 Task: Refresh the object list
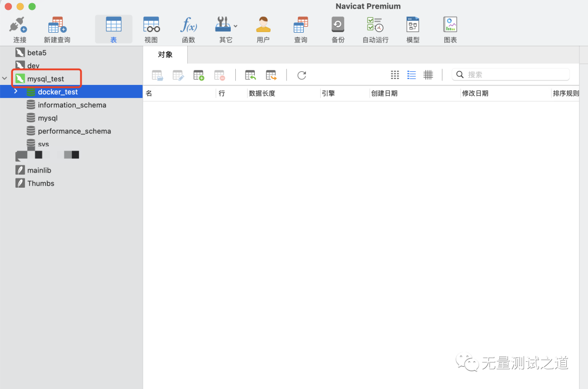click(x=302, y=75)
